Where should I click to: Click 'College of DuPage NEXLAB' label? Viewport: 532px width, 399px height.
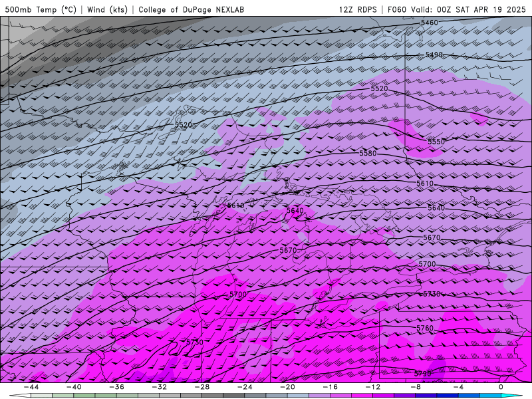pos(191,9)
